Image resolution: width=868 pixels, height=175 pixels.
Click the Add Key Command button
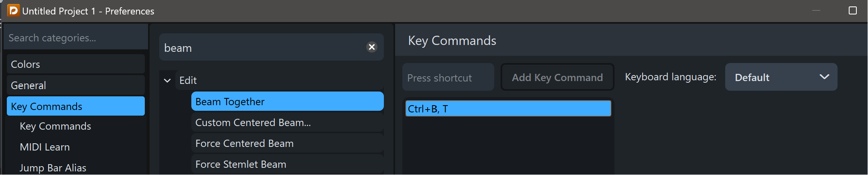(557, 77)
